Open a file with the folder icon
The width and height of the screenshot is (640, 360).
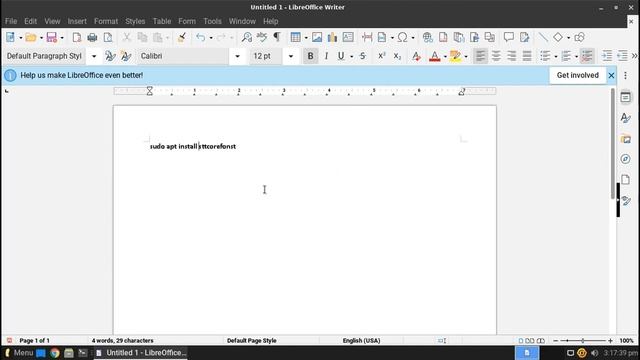pyautogui.click(x=31, y=38)
